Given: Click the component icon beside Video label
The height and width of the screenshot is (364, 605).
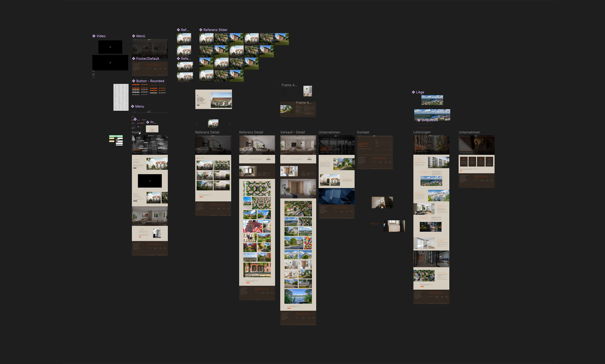Looking at the screenshot, I should pyautogui.click(x=94, y=36).
